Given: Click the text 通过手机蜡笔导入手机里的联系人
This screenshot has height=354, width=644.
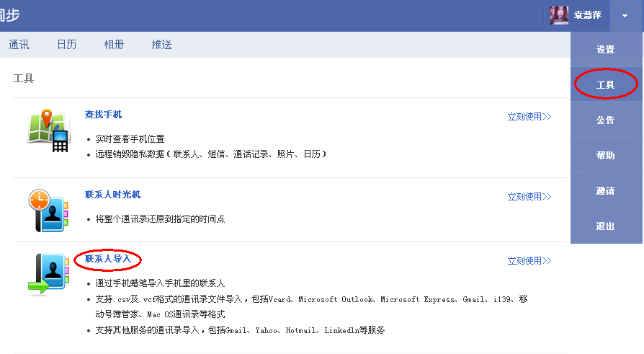Looking at the screenshot, I should [x=160, y=283].
